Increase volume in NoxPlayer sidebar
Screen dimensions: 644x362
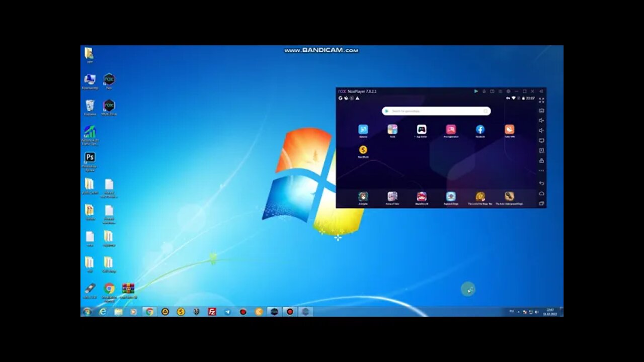tap(541, 121)
